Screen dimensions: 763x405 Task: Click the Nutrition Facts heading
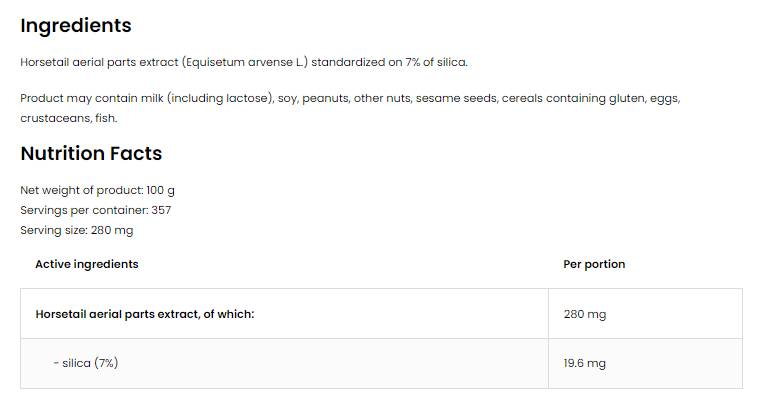point(91,154)
